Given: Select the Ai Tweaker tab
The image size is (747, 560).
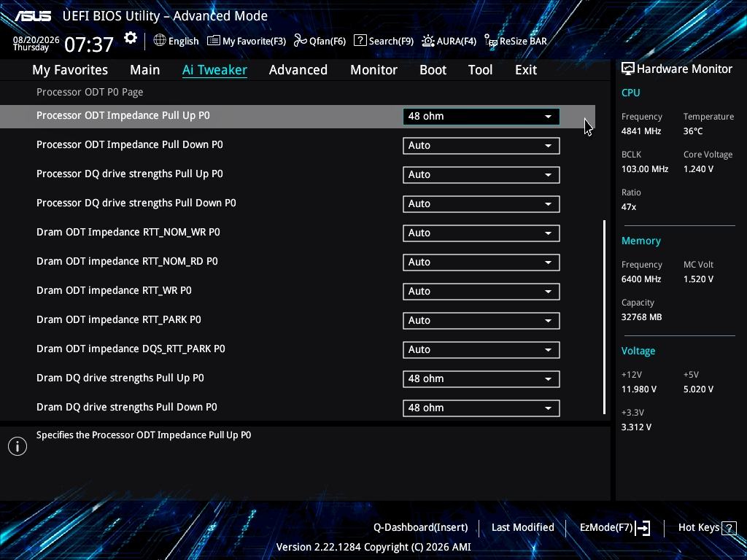Looking at the screenshot, I should (x=214, y=70).
